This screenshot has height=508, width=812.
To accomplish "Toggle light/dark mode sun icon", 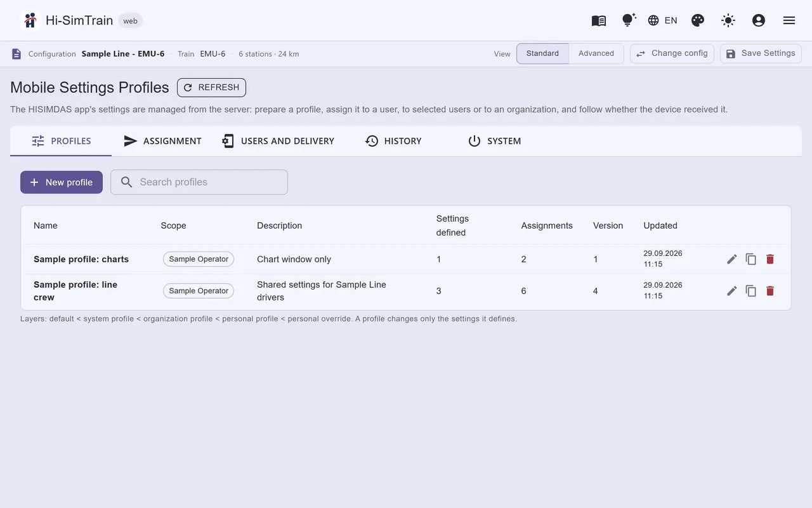I will click(x=728, y=20).
